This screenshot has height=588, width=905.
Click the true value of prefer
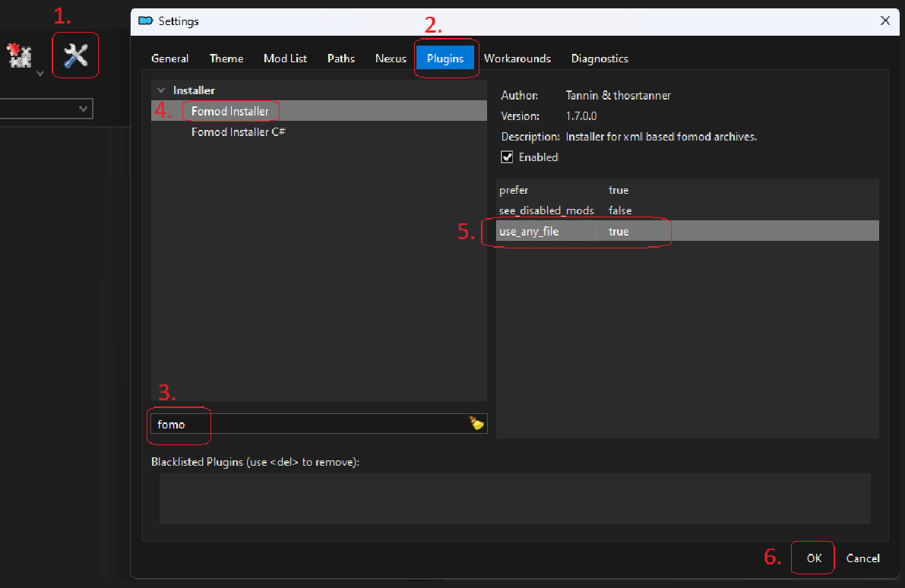tap(618, 190)
